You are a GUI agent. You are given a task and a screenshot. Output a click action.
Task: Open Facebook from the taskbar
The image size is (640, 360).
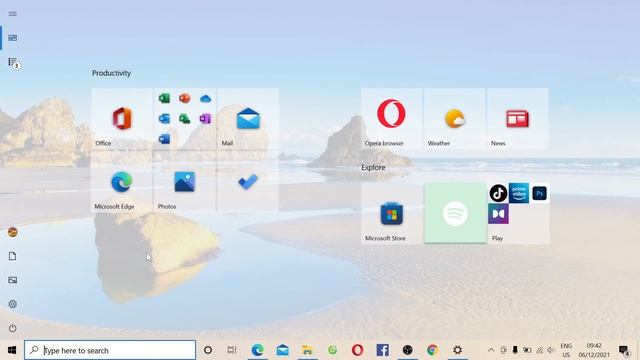tap(382, 350)
